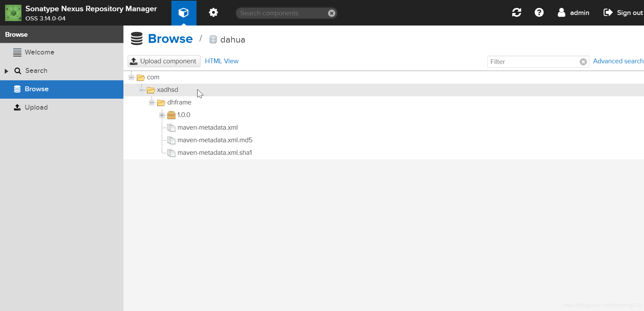Select the dahua repository database icon
The image size is (644, 311).
click(x=213, y=39)
